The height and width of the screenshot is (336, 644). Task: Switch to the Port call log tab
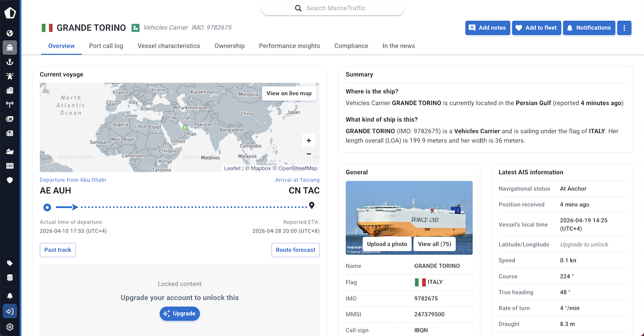106,46
